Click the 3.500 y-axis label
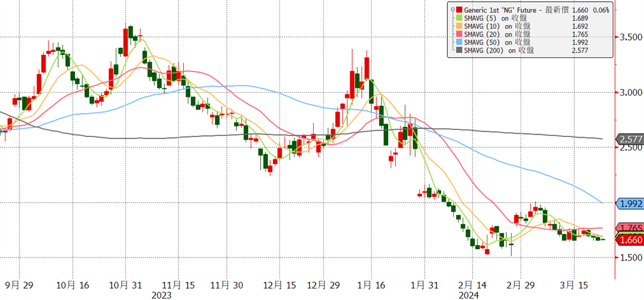The height and width of the screenshot is (300, 644). pyautogui.click(x=630, y=37)
